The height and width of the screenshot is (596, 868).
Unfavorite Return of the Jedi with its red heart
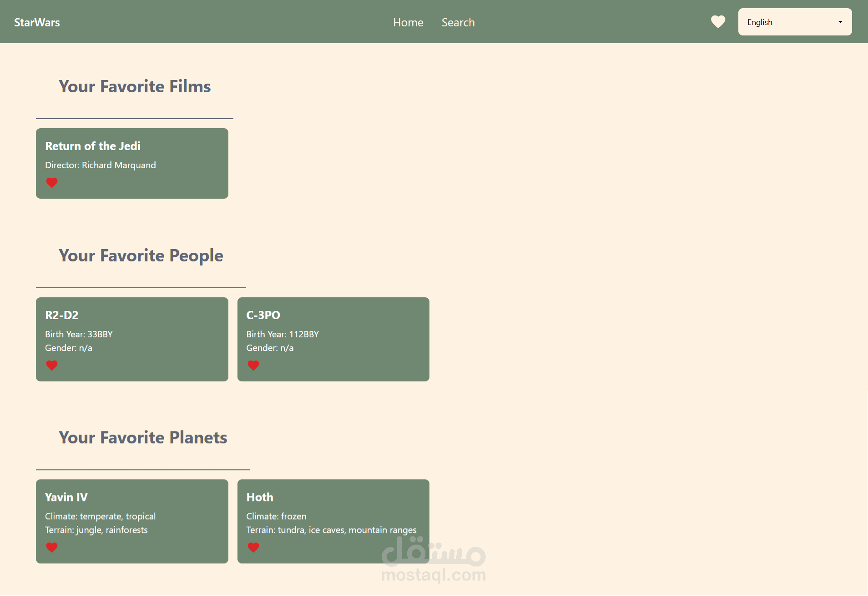(x=52, y=183)
